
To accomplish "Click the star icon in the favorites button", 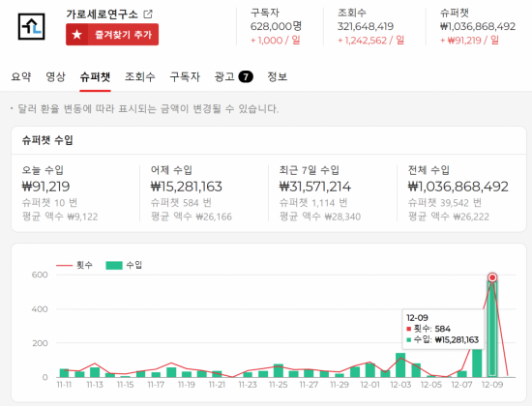I will pyautogui.click(x=77, y=34).
